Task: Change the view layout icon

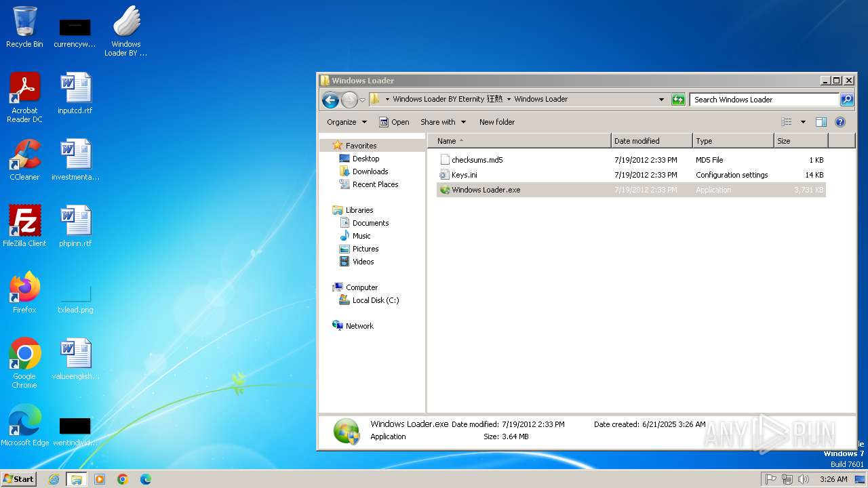Action: pos(787,122)
